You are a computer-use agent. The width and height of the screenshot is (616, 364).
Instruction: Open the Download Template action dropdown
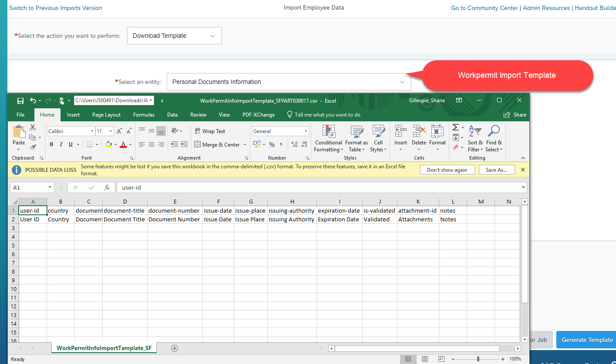coord(175,36)
